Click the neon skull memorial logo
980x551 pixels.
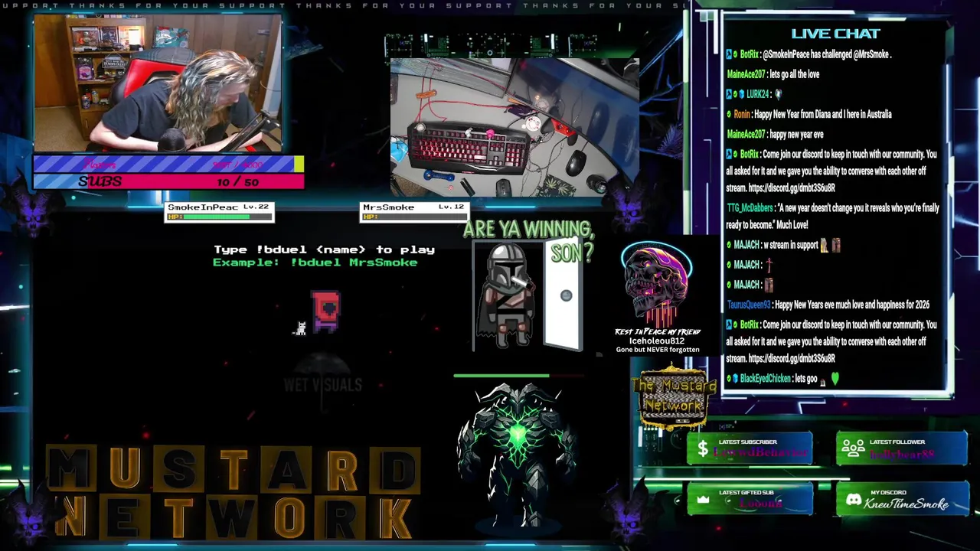657,285
